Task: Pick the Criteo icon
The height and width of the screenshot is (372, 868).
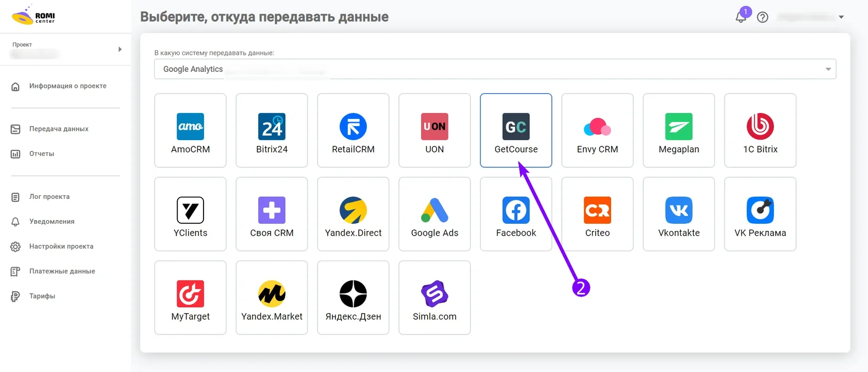Action: [597, 210]
